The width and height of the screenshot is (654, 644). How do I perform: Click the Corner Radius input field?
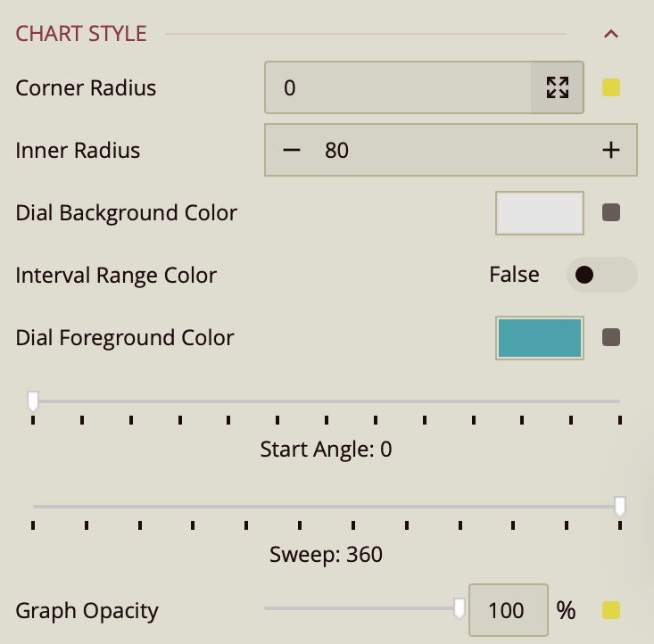pos(398,87)
